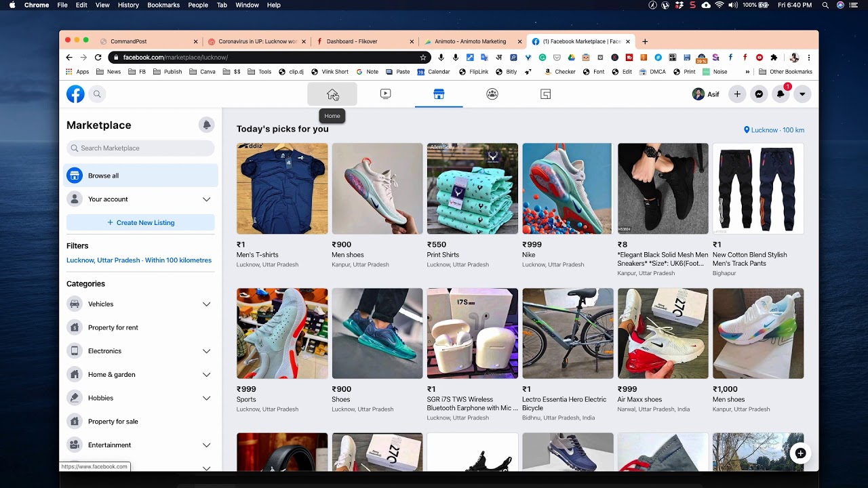Open the notifications bell with red badge
Image resolution: width=868 pixels, height=488 pixels.
[781, 94]
